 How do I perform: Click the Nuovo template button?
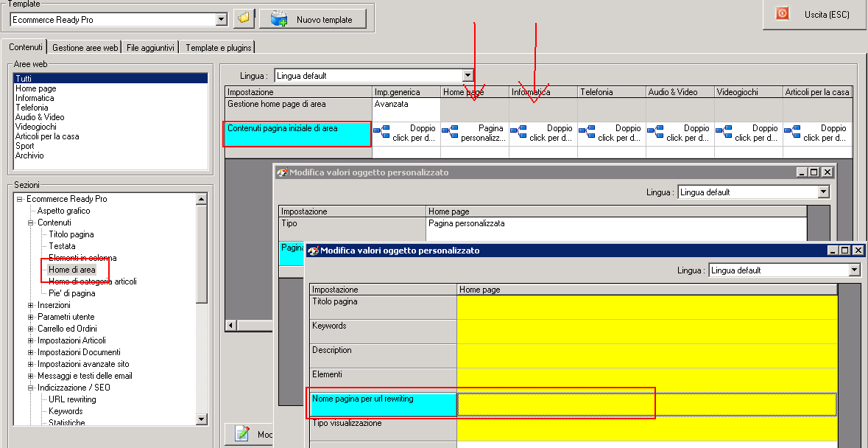click(x=314, y=19)
